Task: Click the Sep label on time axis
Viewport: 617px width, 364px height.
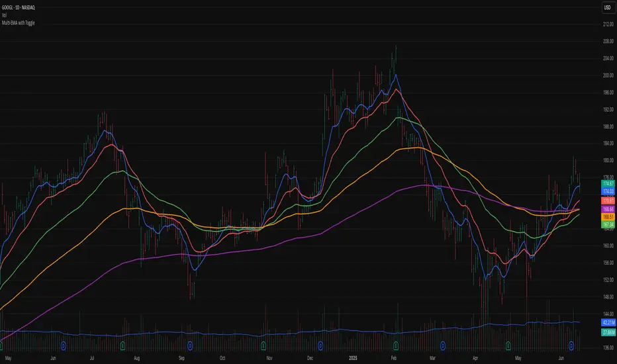Action: pos(181,358)
